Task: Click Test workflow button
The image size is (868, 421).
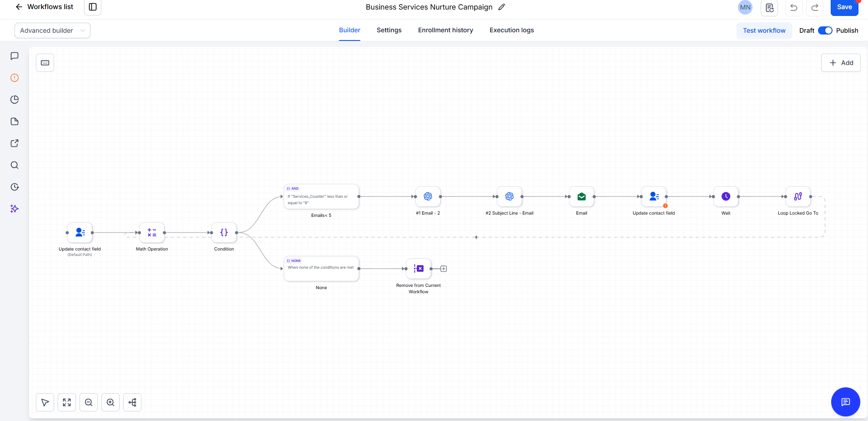Action: pyautogui.click(x=764, y=30)
